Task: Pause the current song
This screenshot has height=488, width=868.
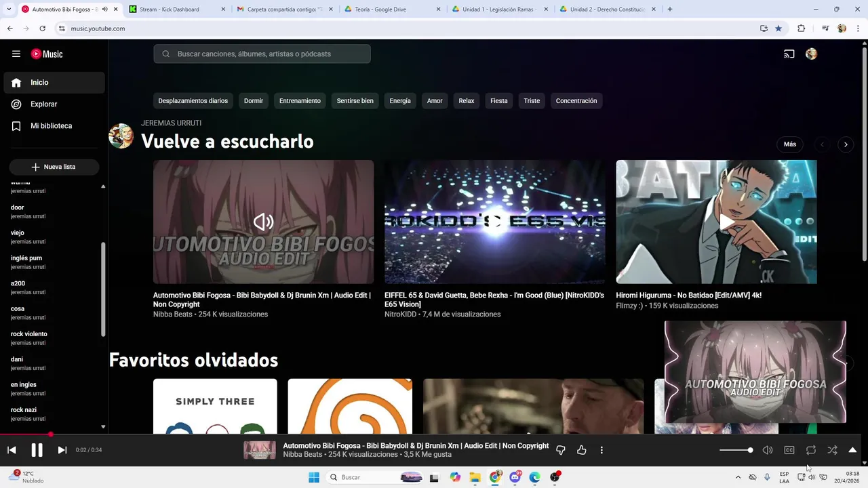Action: point(37,450)
